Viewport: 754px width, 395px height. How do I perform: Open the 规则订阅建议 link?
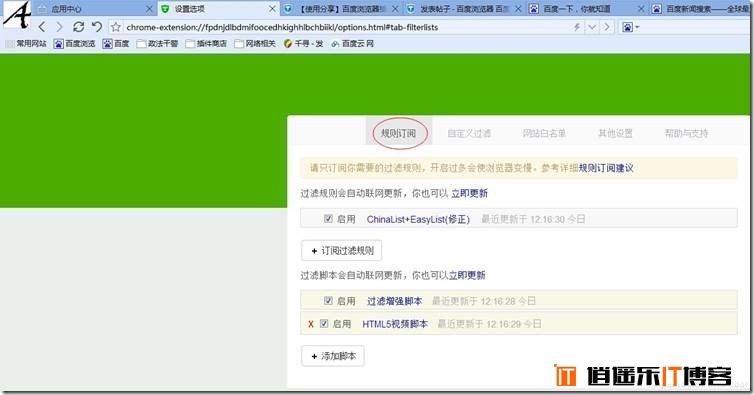(x=606, y=168)
